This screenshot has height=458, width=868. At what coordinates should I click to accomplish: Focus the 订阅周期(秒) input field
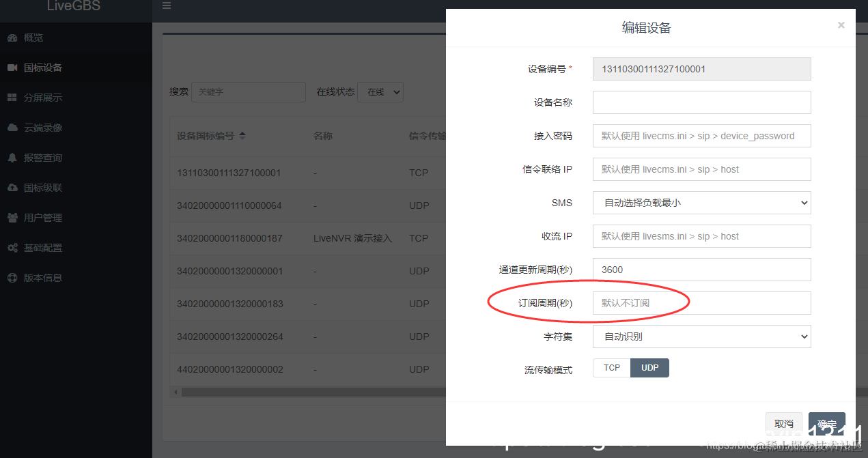pos(701,303)
